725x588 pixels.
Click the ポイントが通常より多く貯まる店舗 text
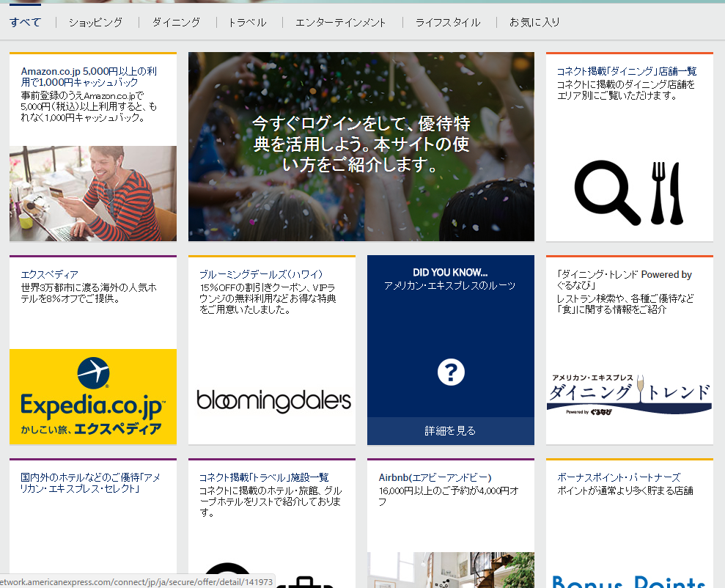tap(625, 491)
